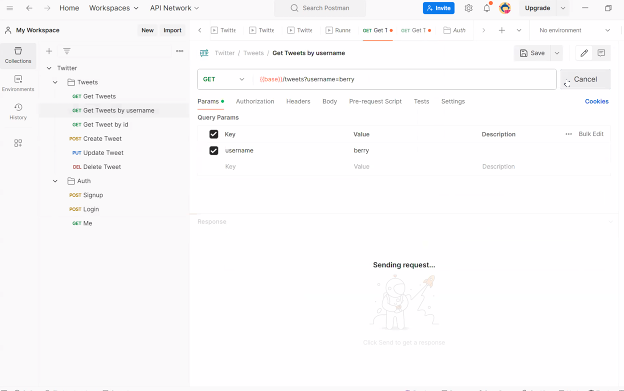Click the Cancel request button
The image size is (624, 391).
(x=585, y=79)
